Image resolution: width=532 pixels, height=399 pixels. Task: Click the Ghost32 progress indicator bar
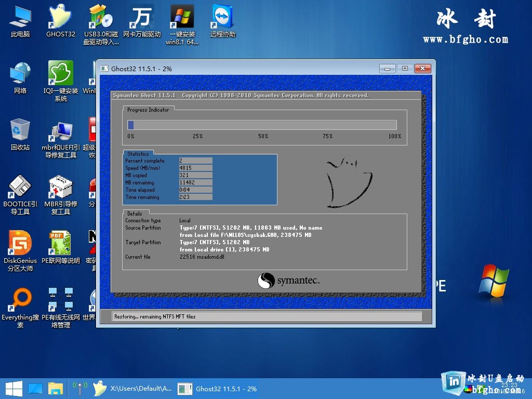coord(262,125)
